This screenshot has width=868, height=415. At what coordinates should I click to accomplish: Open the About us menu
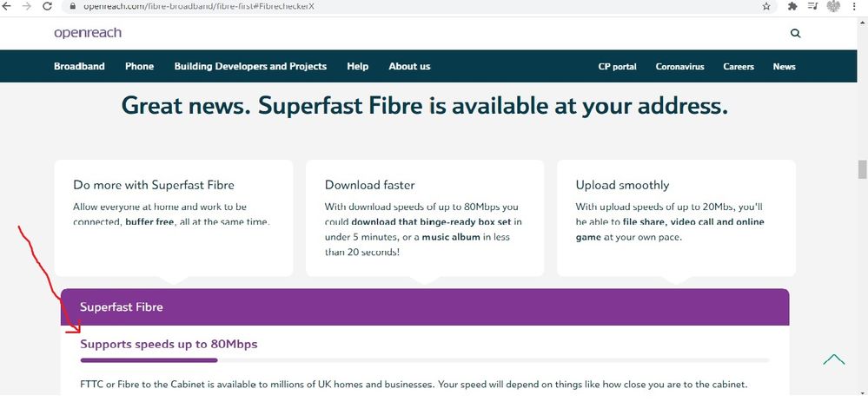409,66
